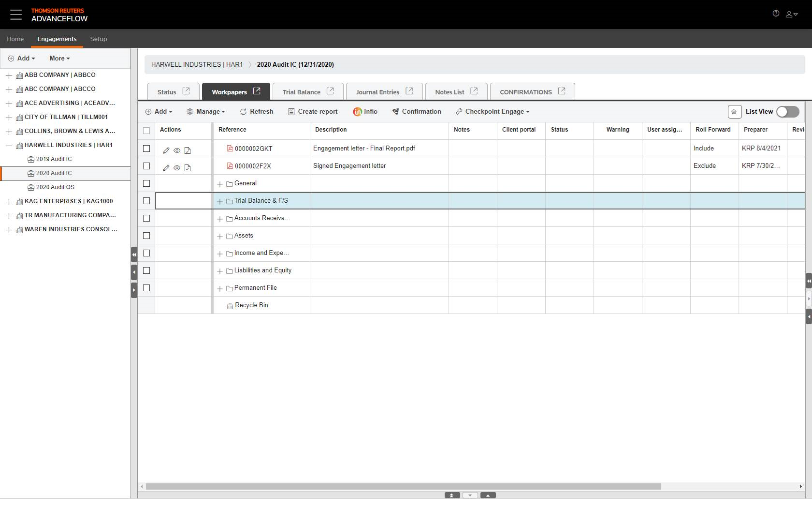Open the hamburger navigation menu
Viewport: 812px width, 508px height.
click(x=16, y=15)
